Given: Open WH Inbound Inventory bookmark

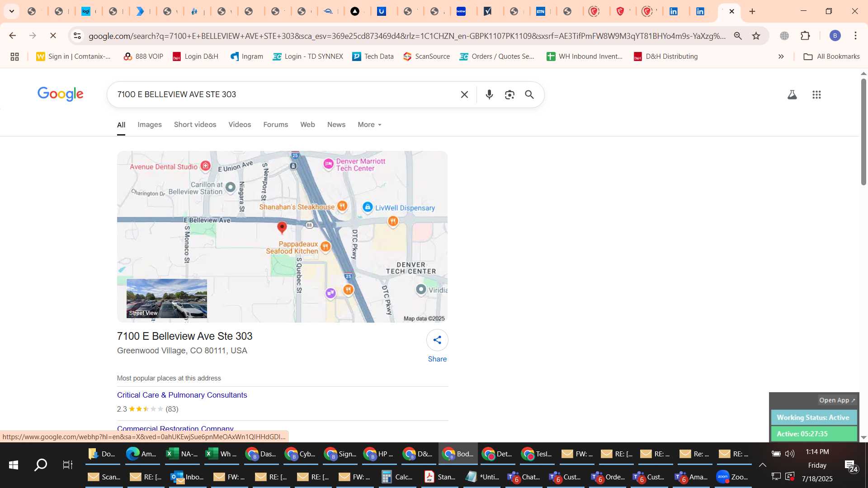Looking at the screenshot, I should tap(585, 56).
